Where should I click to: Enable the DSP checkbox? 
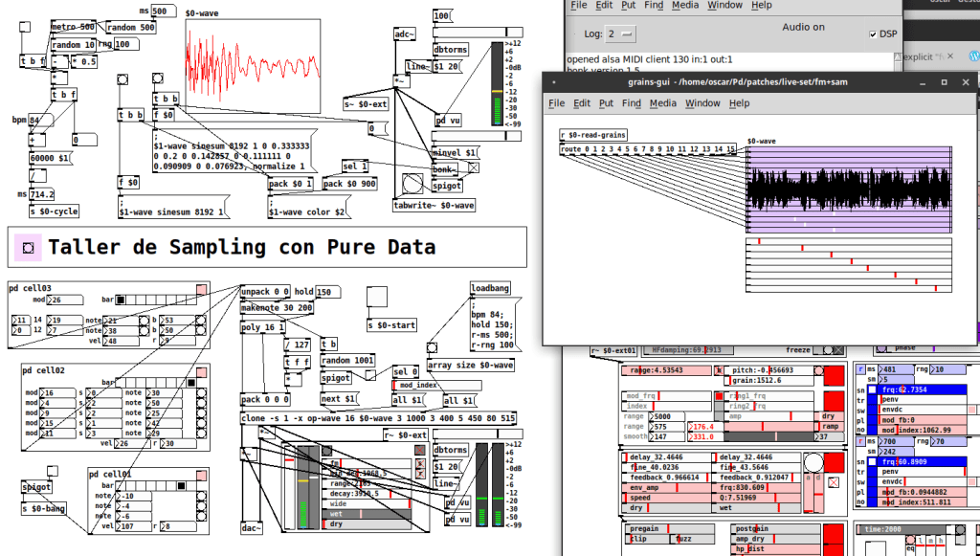point(873,34)
